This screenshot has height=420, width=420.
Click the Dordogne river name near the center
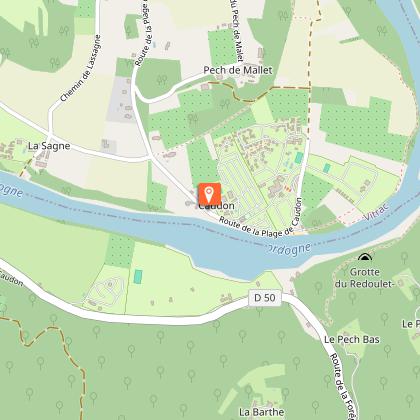(x=289, y=249)
